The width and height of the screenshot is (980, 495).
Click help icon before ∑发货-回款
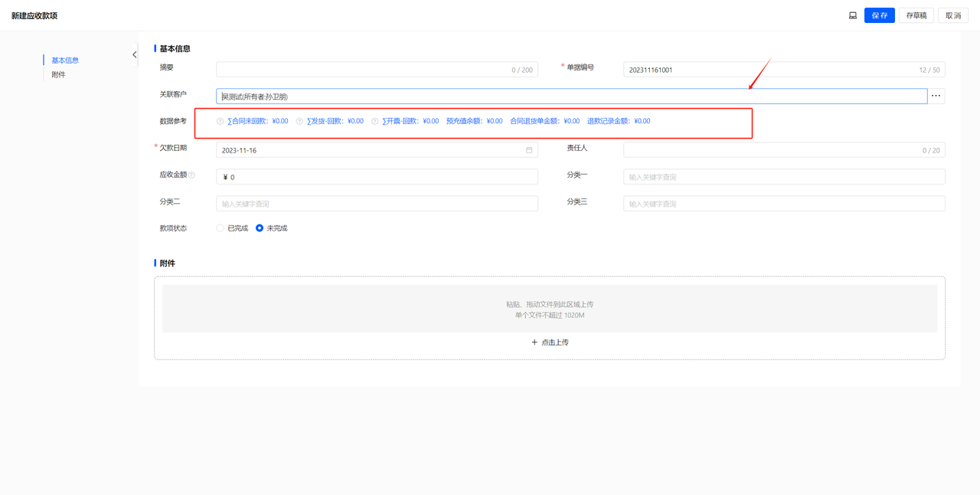point(299,121)
